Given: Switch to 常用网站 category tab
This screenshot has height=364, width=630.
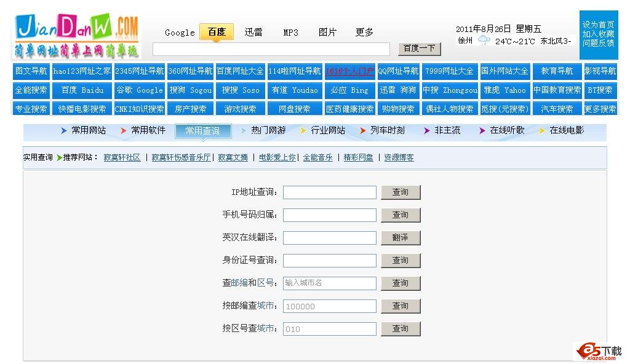Looking at the screenshot, I should point(89,130).
